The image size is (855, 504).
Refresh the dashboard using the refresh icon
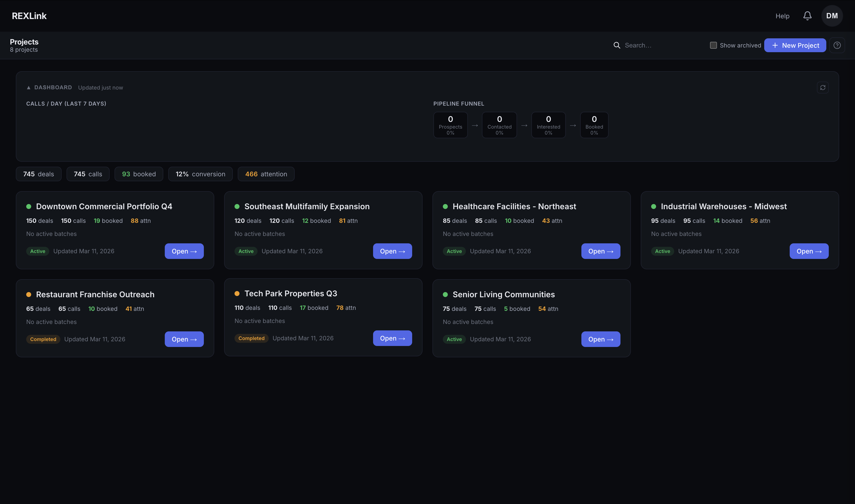tap(823, 87)
